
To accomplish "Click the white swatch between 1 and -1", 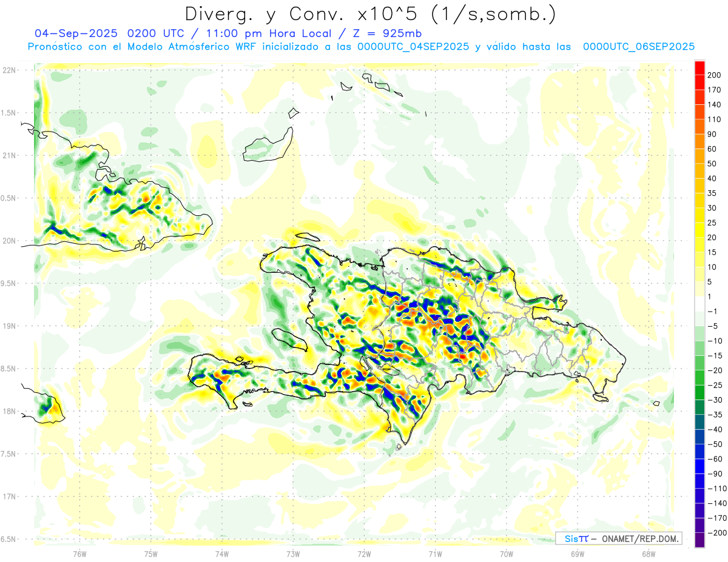I will click(x=700, y=304).
